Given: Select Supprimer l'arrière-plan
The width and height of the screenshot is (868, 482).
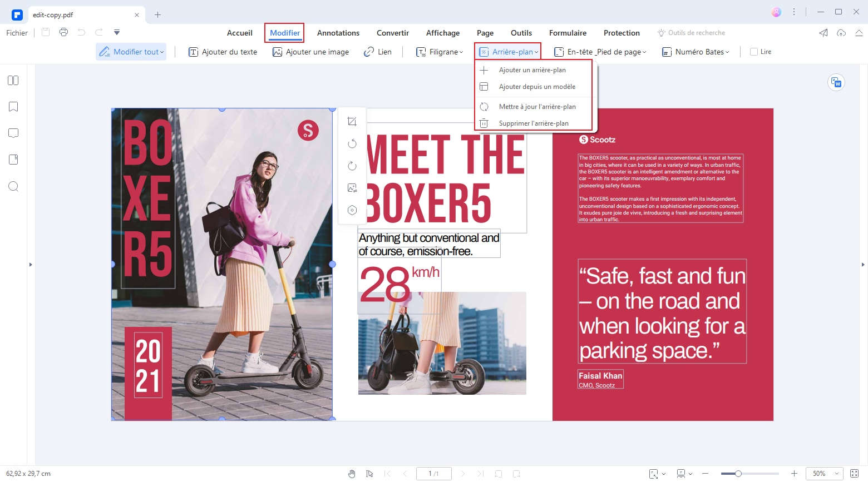Looking at the screenshot, I should coord(535,123).
